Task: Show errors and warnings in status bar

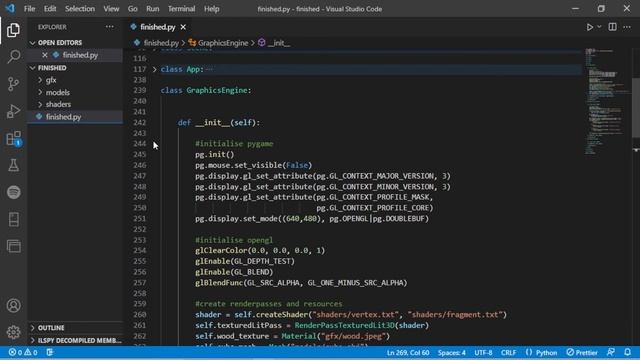Action: click(23, 352)
